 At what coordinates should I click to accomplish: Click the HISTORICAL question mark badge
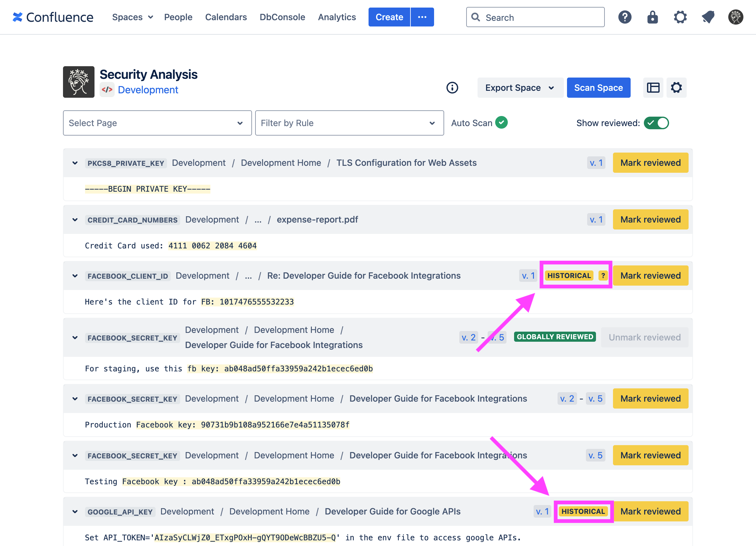tap(603, 276)
